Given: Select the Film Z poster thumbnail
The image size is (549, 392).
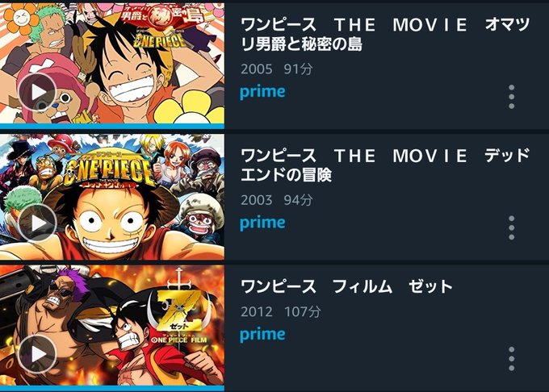Looking at the screenshot, I should coord(112,325).
